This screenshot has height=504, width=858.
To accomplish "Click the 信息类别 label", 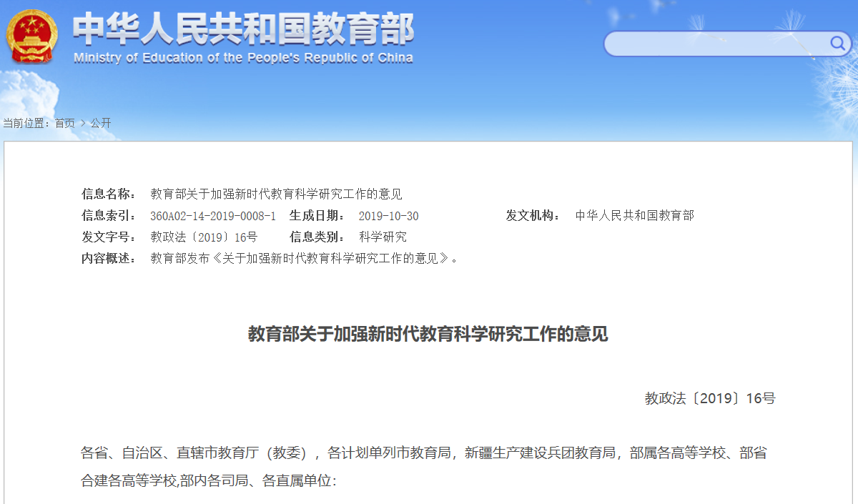I will 317,237.
